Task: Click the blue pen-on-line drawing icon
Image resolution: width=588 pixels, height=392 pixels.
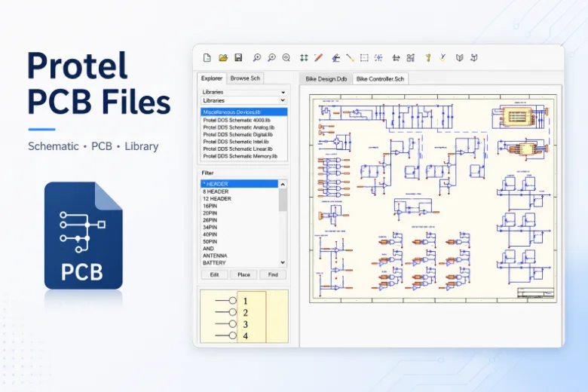Action: coord(335,58)
